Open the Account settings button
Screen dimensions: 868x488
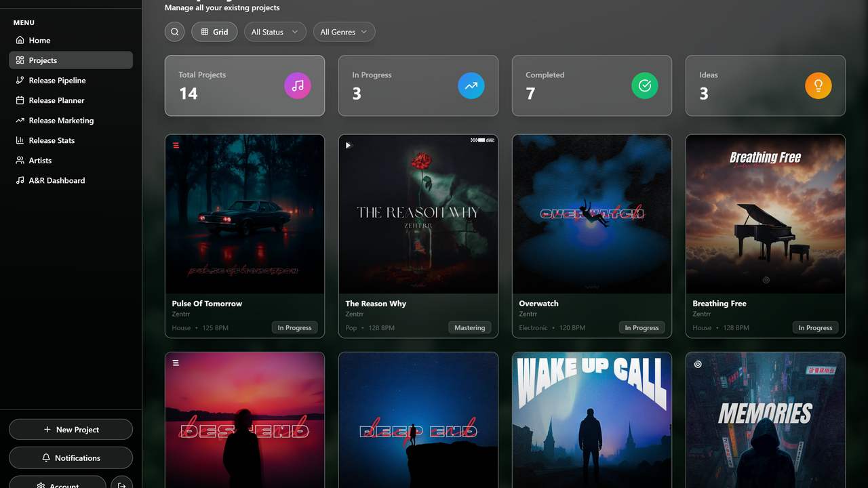pyautogui.click(x=58, y=484)
